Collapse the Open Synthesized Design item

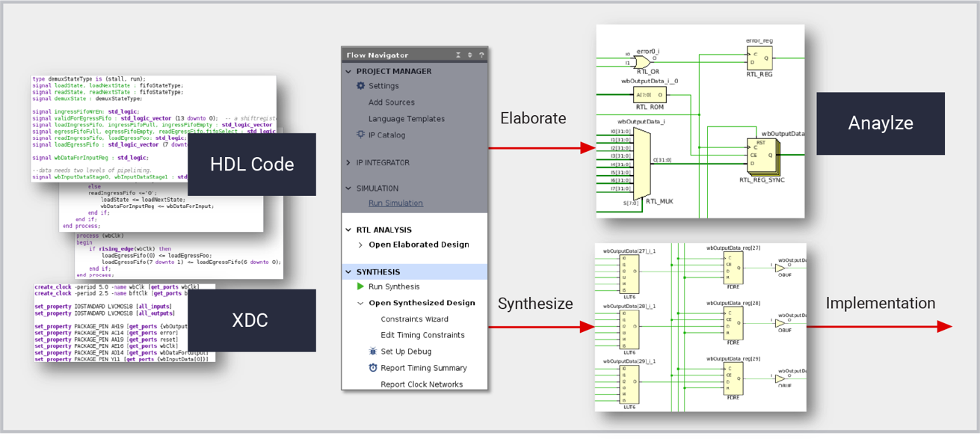(360, 303)
